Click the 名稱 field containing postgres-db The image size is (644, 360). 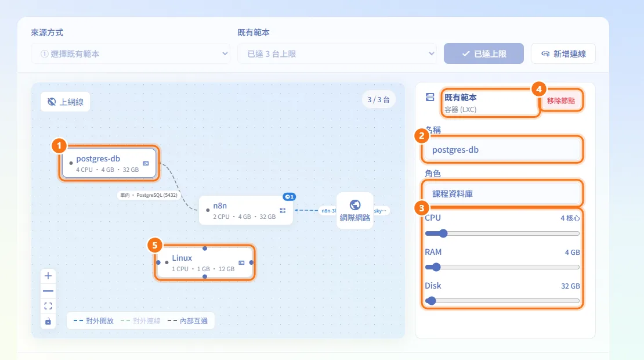(502, 150)
